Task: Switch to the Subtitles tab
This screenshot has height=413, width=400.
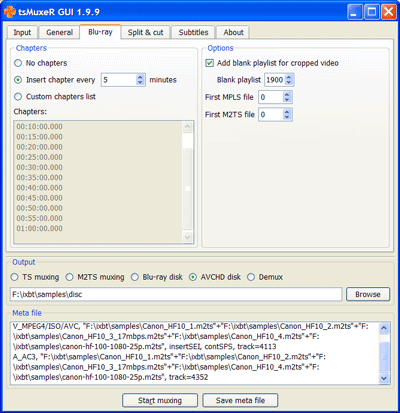Action: (193, 32)
